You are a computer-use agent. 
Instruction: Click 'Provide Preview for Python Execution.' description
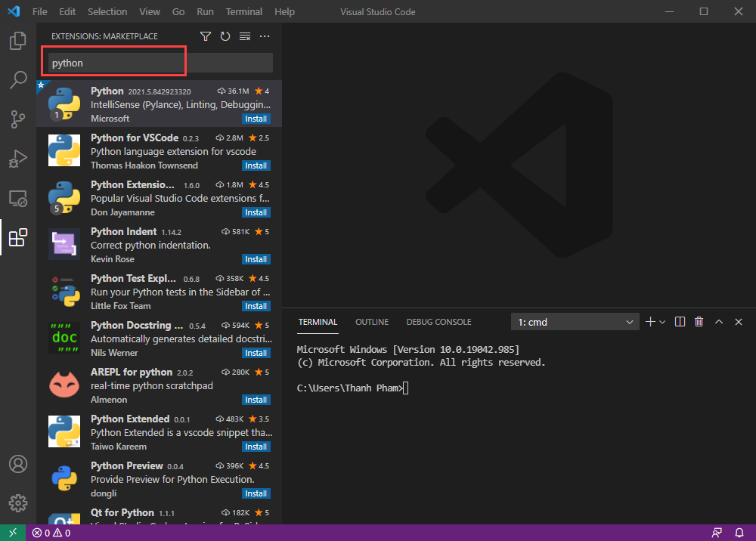click(172, 479)
